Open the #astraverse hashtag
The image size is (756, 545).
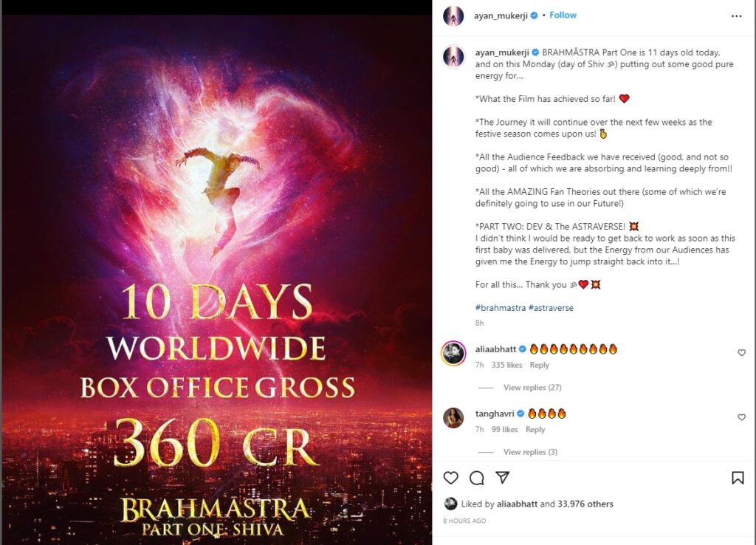click(x=551, y=308)
